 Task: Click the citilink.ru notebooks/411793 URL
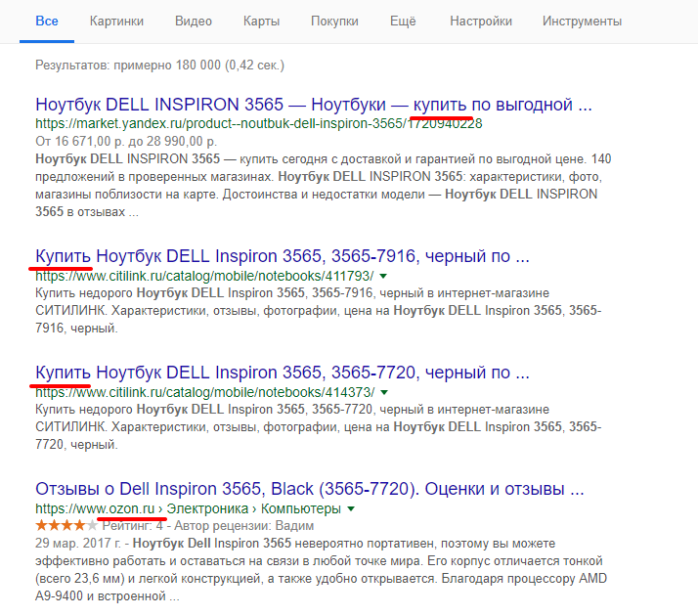203,278
